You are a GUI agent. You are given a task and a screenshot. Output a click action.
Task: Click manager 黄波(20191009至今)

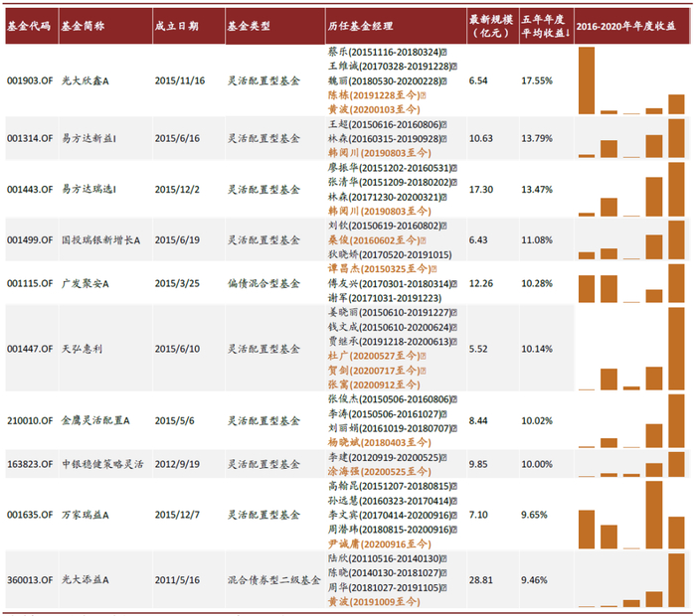[x=374, y=601]
